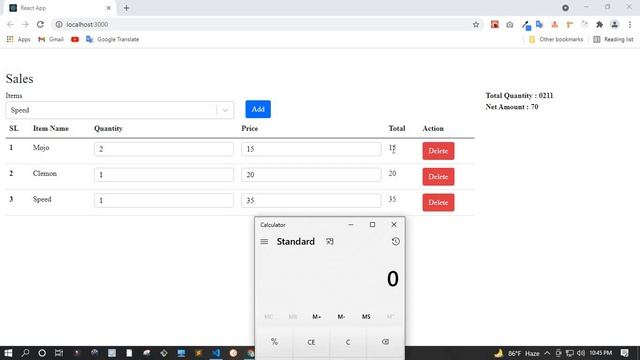This screenshot has width=640, height=360.
Task: Delete the Mojo row
Action: tap(438, 151)
